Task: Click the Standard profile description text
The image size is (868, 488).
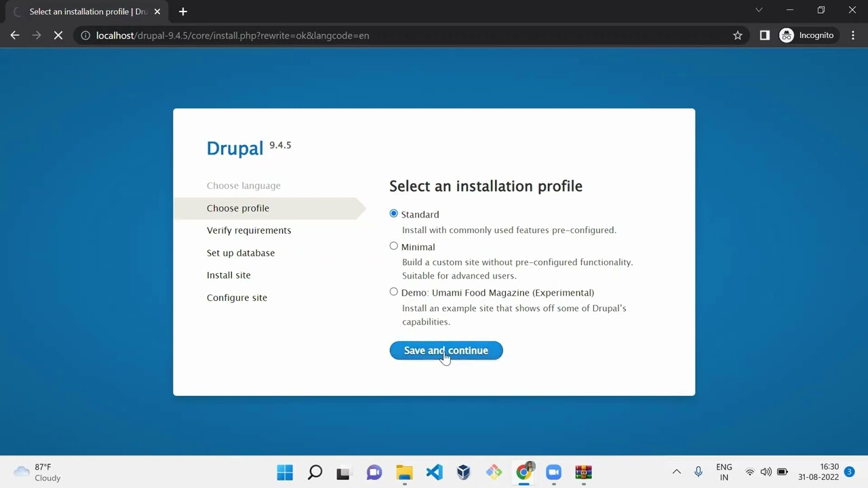Action: click(x=509, y=230)
